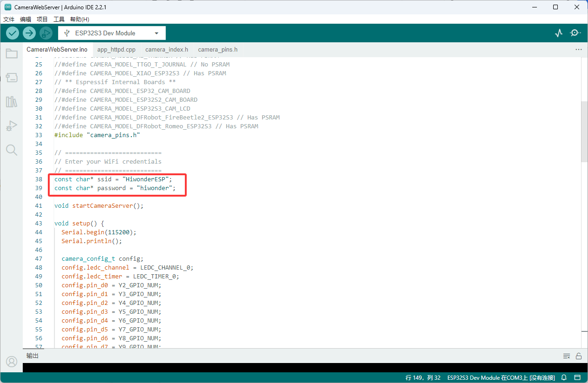
Task: Click the 行 149, 列 32 cursor position
Action: 423,377
